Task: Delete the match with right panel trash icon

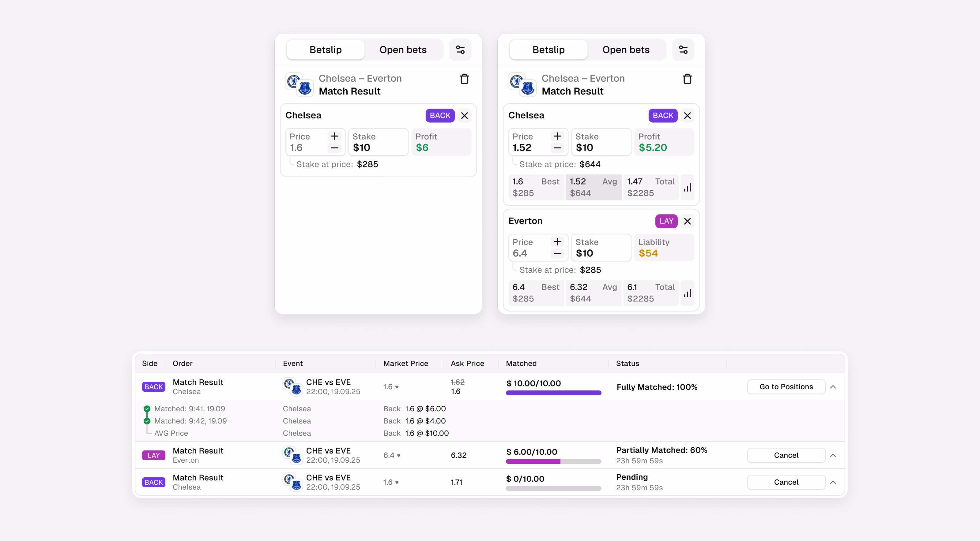Action: (687, 79)
